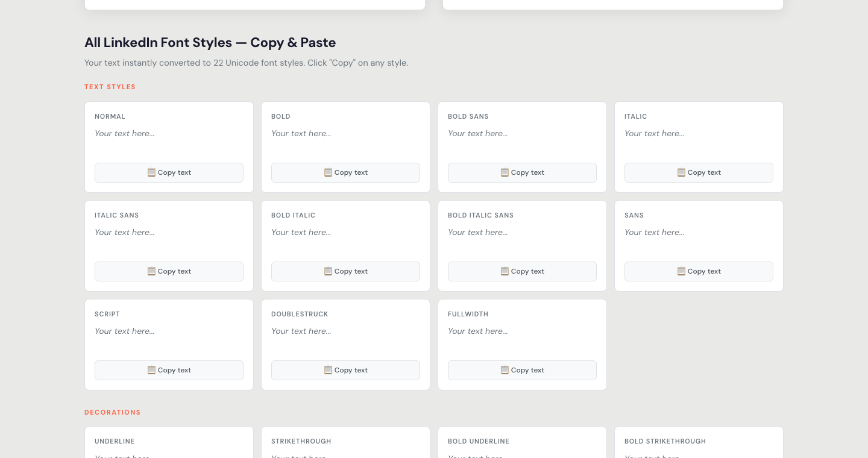The height and width of the screenshot is (458, 868).
Task: Click the UNDERLINE card label
Action: click(115, 441)
